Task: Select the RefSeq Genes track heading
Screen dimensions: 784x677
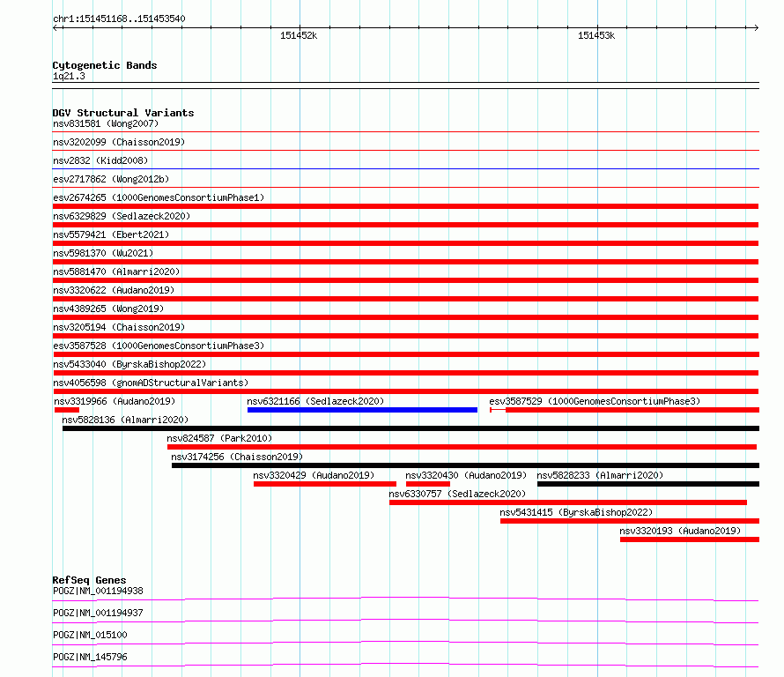Action: 89,580
